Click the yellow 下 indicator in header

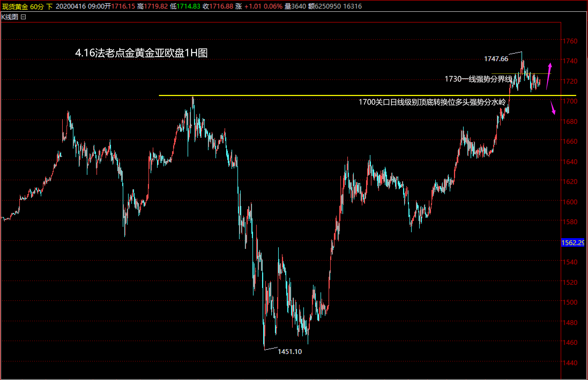tap(49, 6)
